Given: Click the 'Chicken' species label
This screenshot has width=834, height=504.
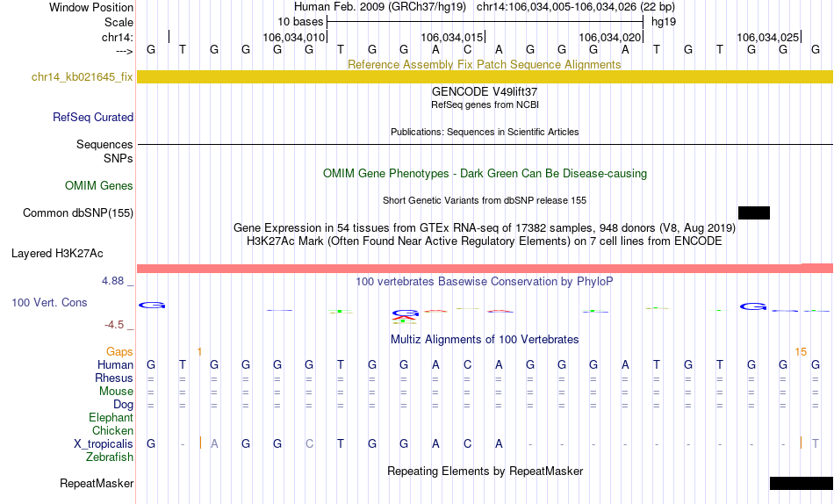Looking at the screenshot, I should point(112,430).
